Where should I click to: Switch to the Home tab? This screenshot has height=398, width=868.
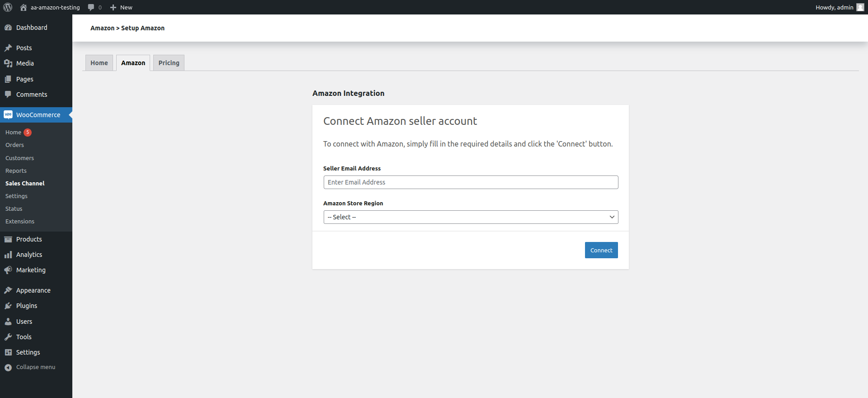[x=99, y=63]
